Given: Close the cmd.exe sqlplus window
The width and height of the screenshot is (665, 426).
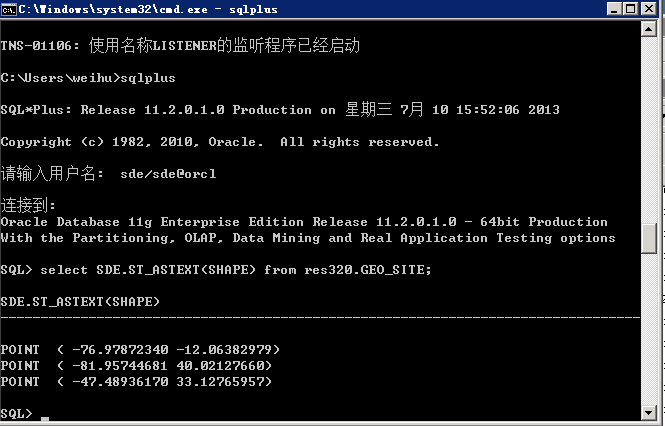Looking at the screenshot, I should click(x=649, y=9).
